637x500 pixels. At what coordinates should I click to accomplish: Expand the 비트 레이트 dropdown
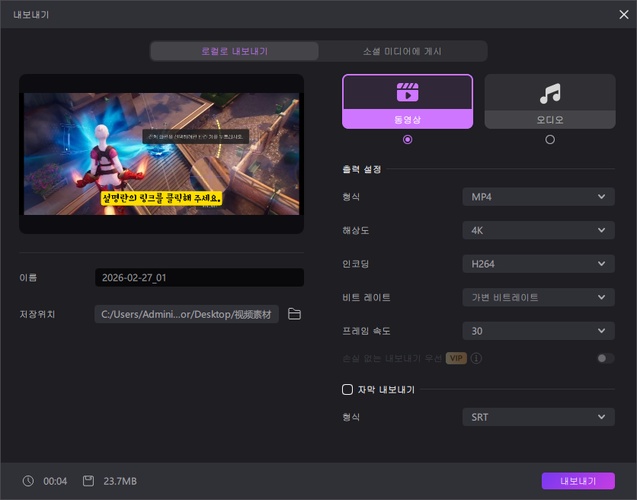pyautogui.click(x=538, y=297)
